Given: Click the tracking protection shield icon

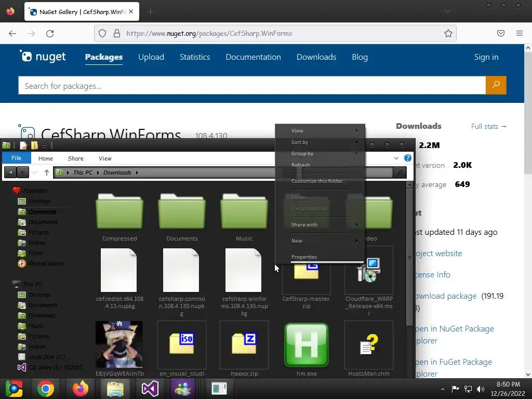Looking at the screenshot, I should [x=102, y=33].
